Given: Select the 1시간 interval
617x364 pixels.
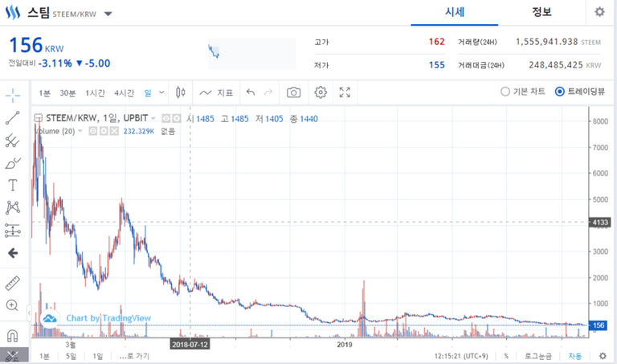Looking at the screenshot, I should tap(96, 93).
